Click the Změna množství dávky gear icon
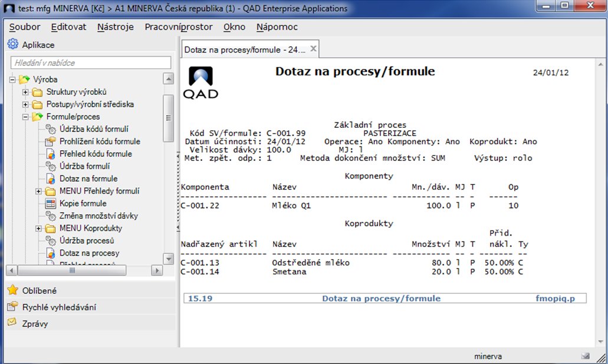 pos(50,216)
